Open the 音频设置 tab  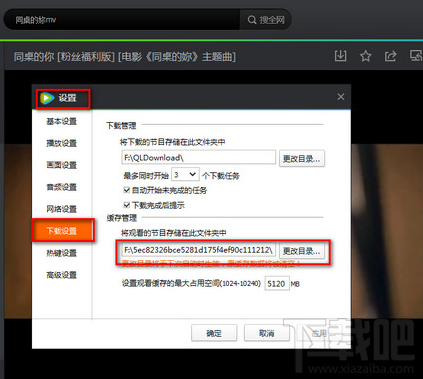[62, 187]
